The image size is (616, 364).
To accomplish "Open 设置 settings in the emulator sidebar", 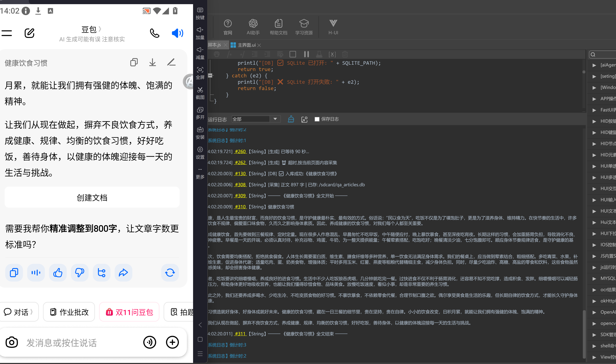I will pyautogui.click(x=200, y=153).
